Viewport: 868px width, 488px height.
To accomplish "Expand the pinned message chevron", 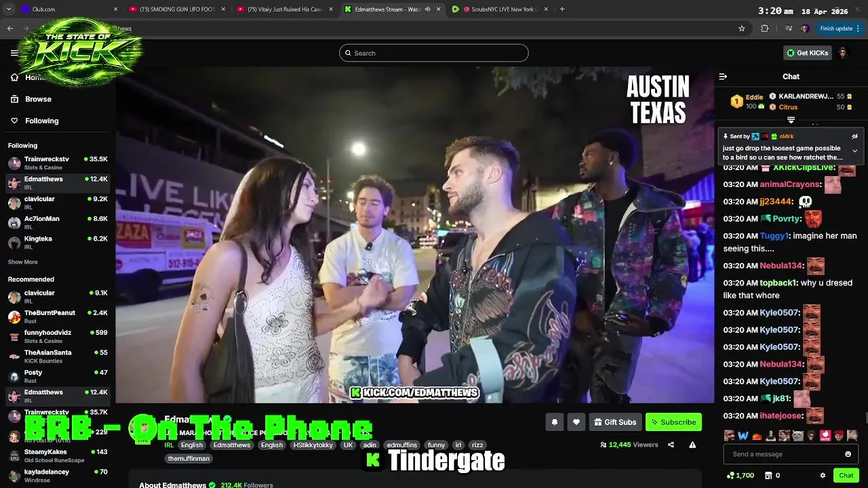I will (x=854, y=151).
